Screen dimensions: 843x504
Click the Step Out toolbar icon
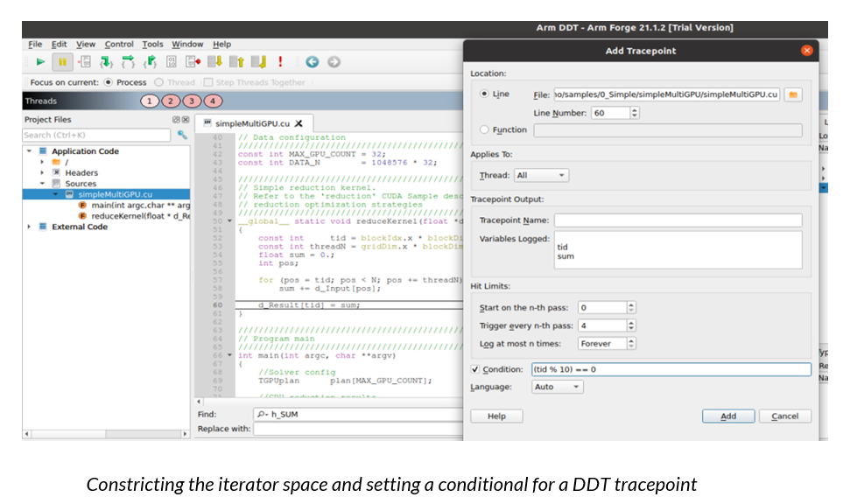(x=150, y=62)
